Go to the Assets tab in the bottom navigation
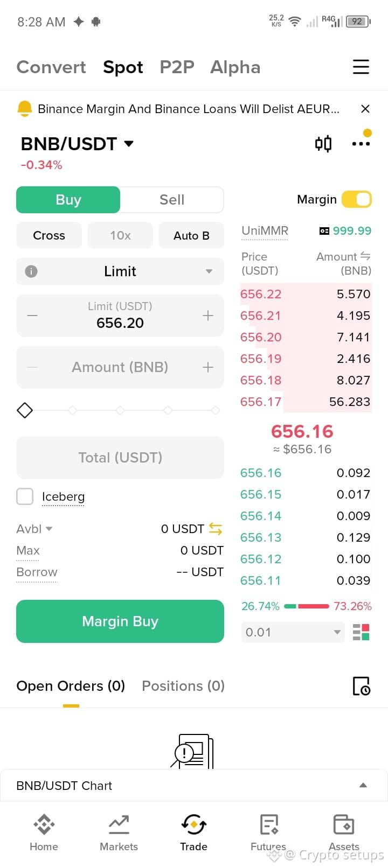Image resolution: width=388 pixels, height=868 pixels. click(x=344, y=832)
